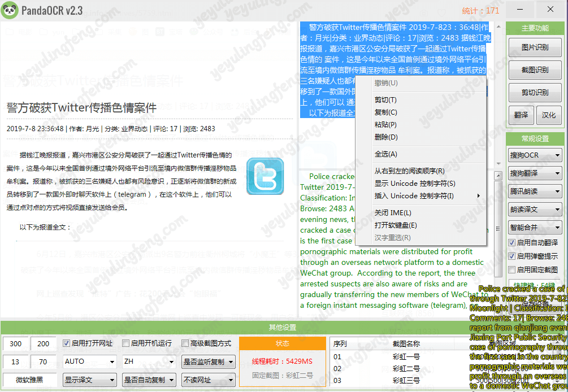Viewport: 568px width, 392px height.
Task: Click the 微软雅黑 font field
Action: [x=30, y=380]
